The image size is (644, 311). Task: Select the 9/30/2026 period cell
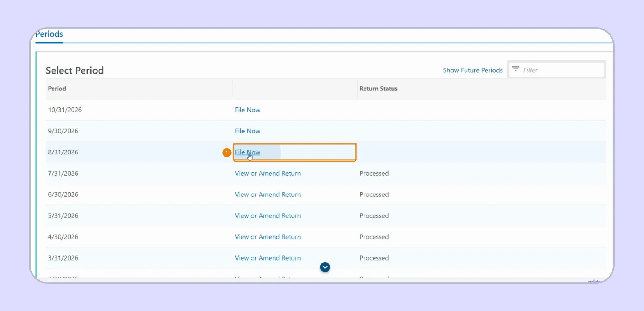click(63, 131)
